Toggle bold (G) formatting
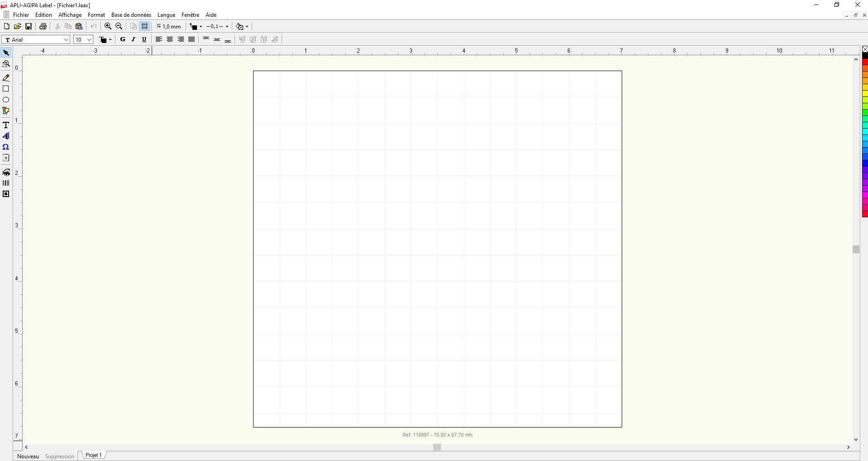Image resolution: width=868 pixels, height=461 pixels. [122, 39]
